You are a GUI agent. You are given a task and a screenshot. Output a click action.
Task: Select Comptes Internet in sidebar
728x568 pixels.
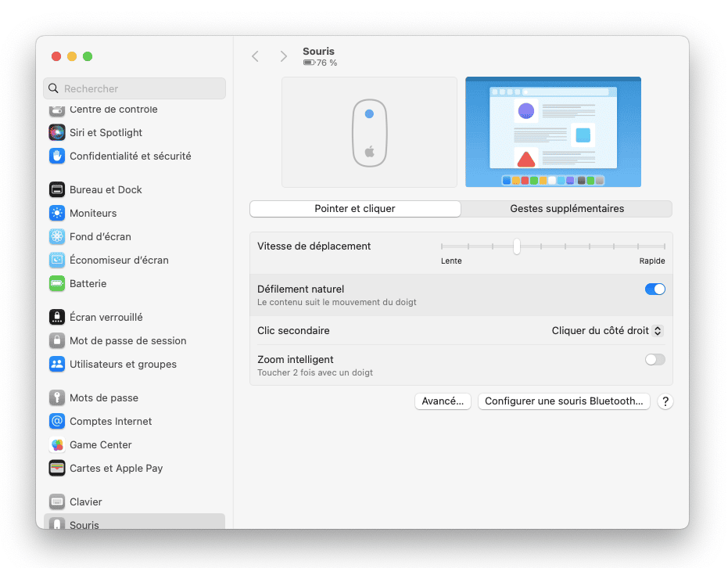[x=134, y=421]
